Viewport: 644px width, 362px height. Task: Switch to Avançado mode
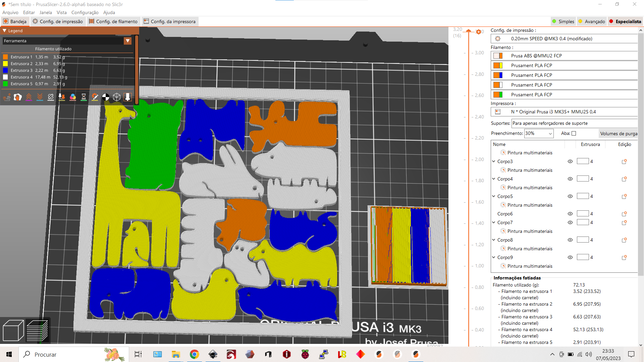(x=592, y=21)
